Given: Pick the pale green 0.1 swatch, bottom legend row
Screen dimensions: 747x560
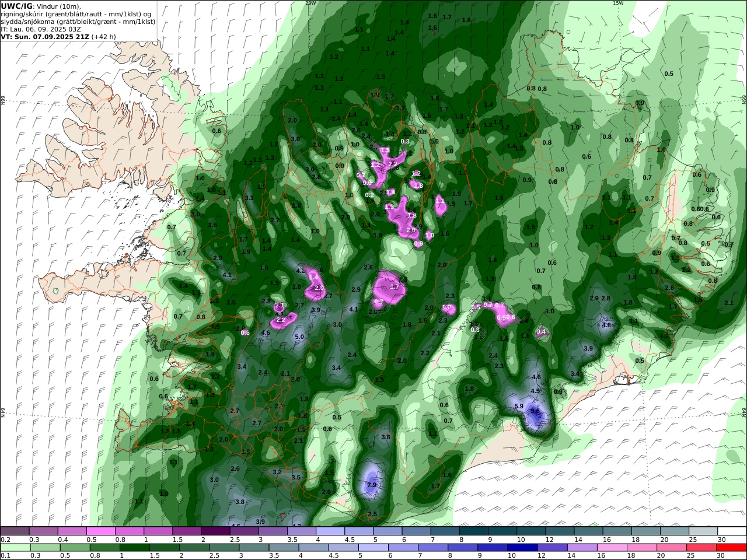Looking at the screenshot, I should click(15, 548).
